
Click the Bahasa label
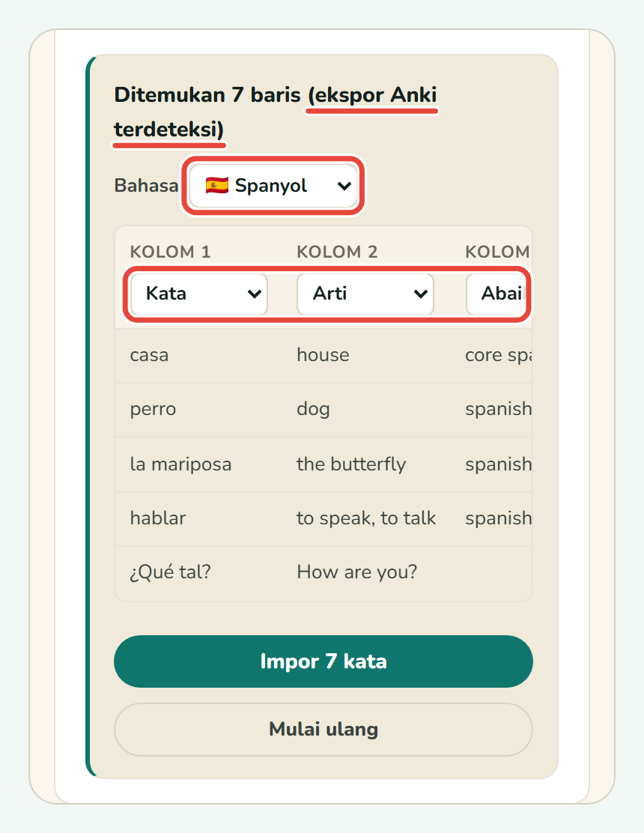coord(146,186)
